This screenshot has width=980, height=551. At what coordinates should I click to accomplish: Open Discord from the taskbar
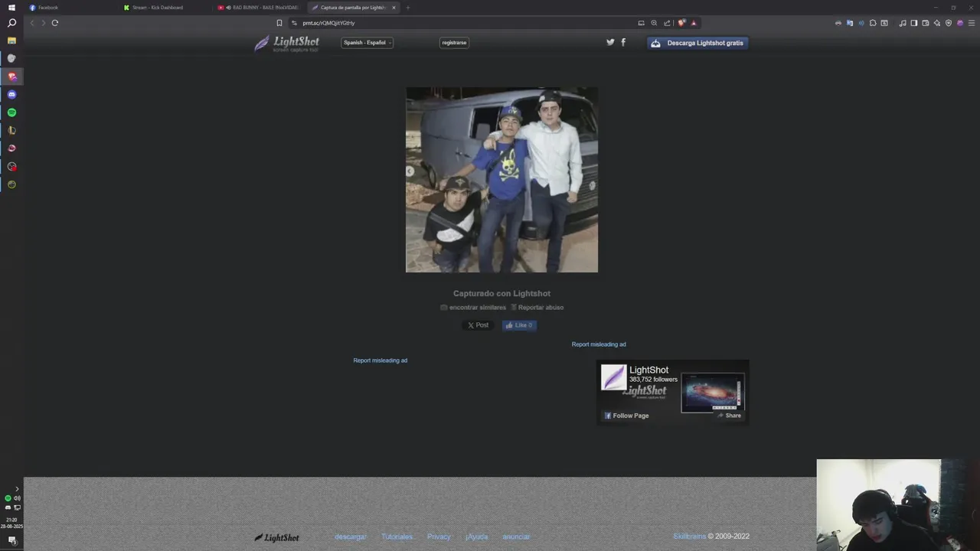coord(11,94)
